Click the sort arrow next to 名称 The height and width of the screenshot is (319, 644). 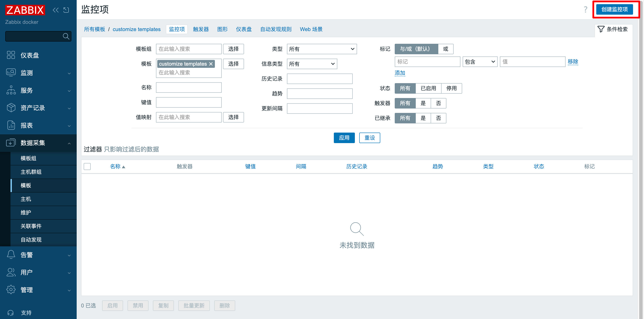point(123,167)
